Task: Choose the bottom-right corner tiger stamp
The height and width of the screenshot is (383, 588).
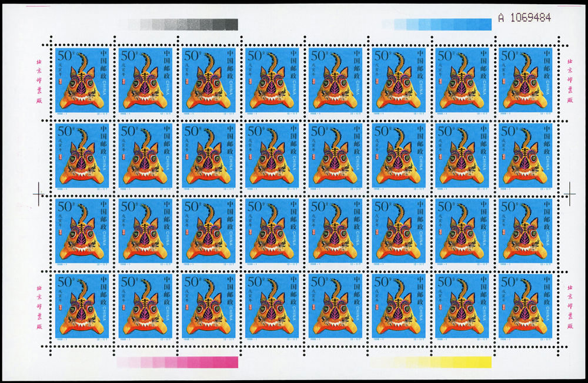Action: pos(525,305)
